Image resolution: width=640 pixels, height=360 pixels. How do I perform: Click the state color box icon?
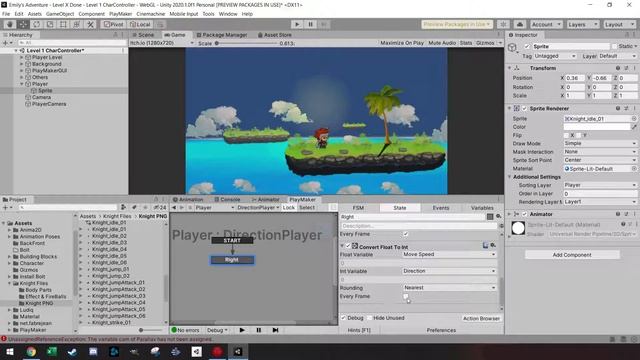490,217
